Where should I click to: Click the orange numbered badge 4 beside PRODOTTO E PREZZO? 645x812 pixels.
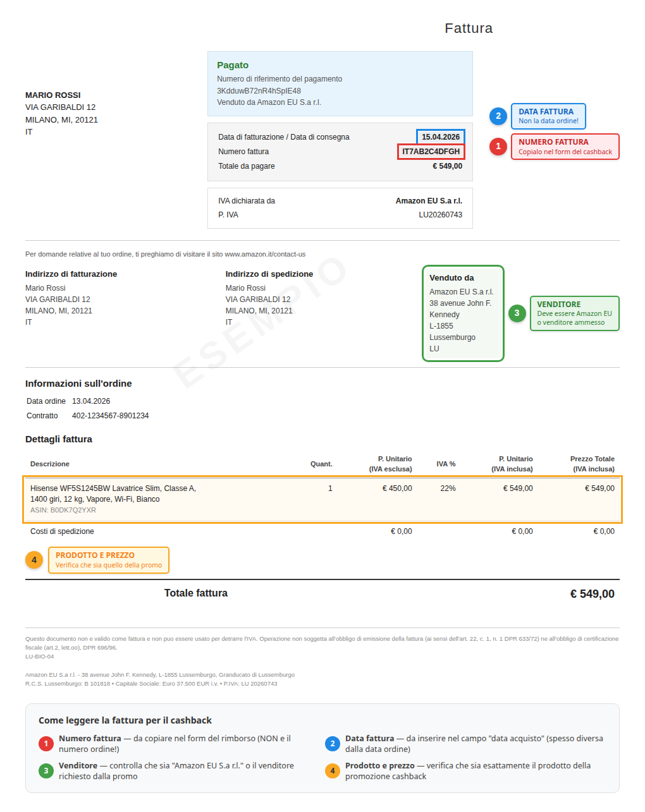tap(34, 560)
